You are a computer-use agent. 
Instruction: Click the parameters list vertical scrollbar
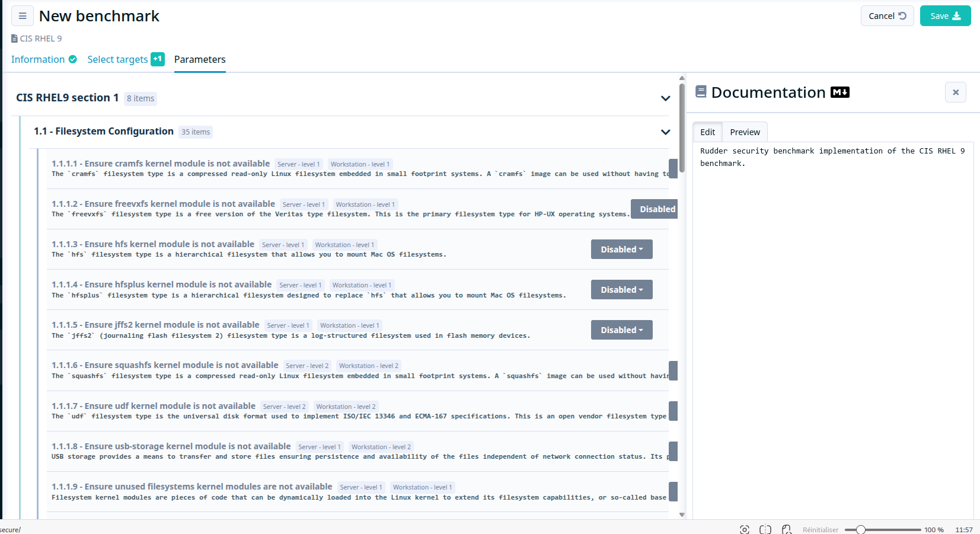coord(682,127)
